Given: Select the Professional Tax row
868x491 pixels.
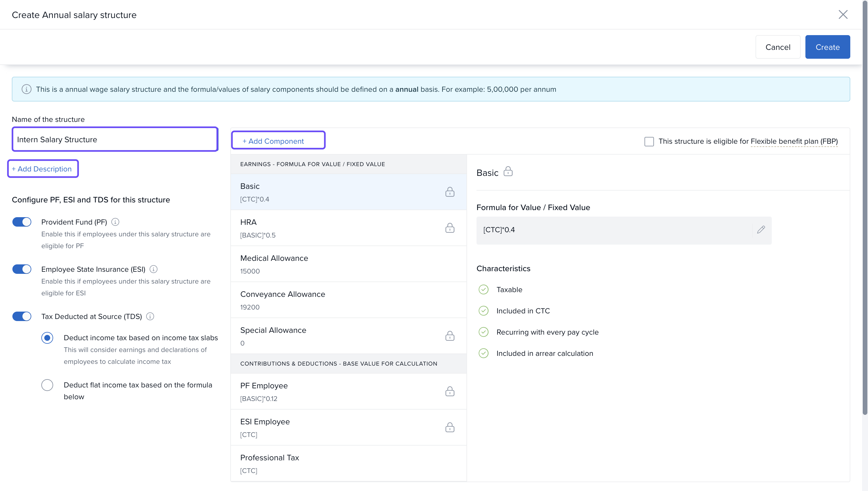Looking at the screenshot, I should tap(348, 463).
